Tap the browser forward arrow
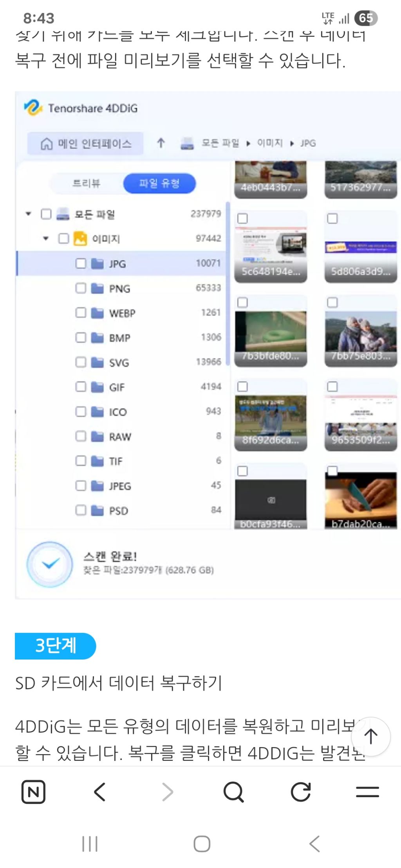This screenshot has height=868, width=401. pos(167,792)
